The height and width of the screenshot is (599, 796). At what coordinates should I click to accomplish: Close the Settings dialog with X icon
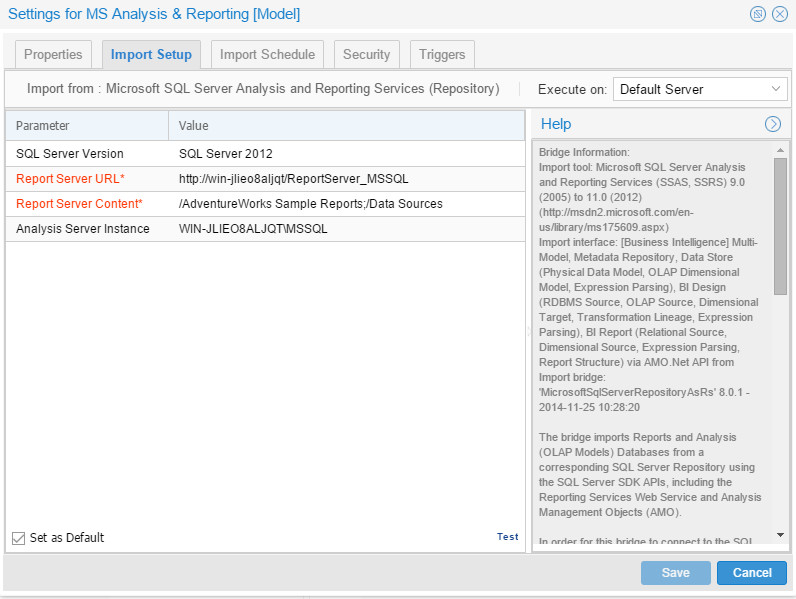click(780, 14)
